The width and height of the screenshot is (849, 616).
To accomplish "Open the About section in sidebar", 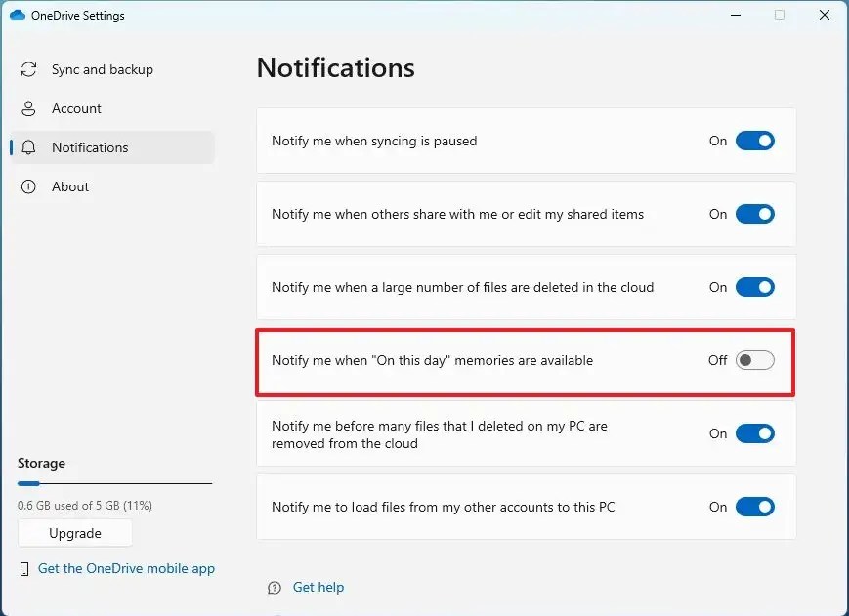I will tap(70, 186).
